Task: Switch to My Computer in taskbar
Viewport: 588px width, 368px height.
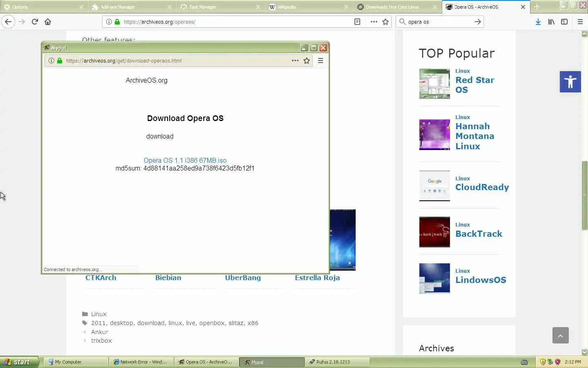Action: (75, 362)
